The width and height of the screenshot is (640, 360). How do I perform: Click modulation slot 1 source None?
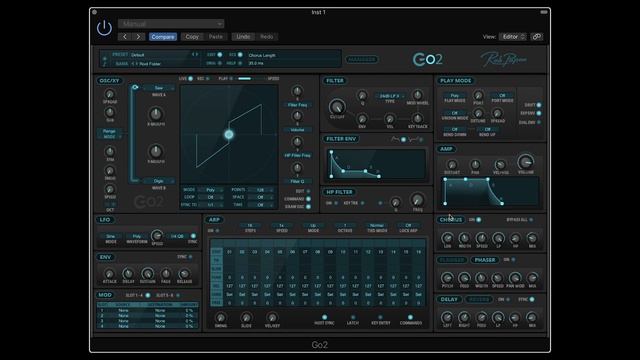(x=123, y=311)
